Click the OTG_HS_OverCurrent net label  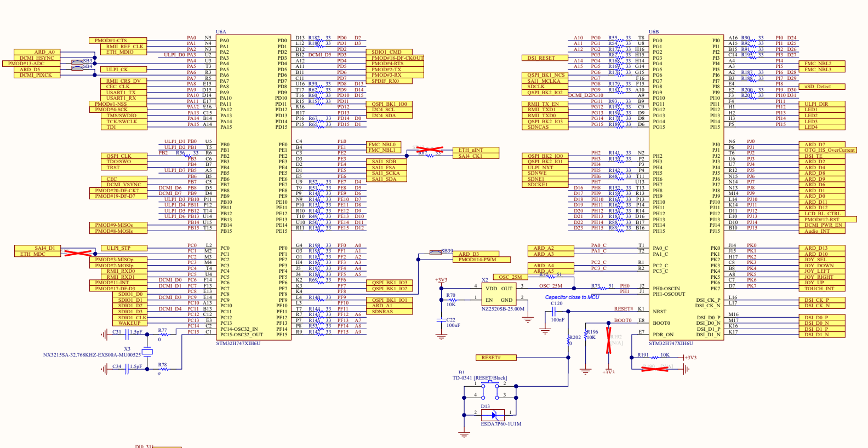click(827, 150)
